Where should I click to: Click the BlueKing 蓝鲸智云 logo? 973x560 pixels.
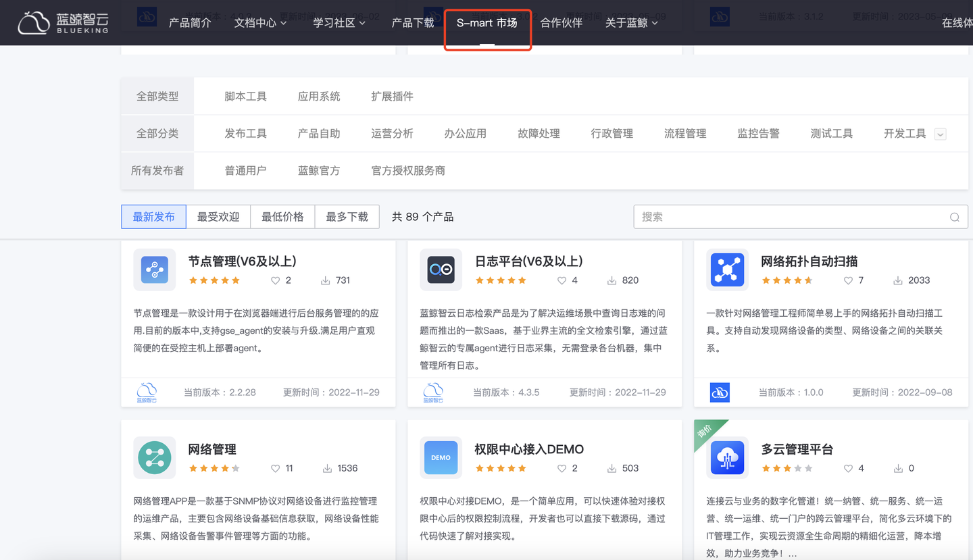pyautogui.click(x=63, y=22)
